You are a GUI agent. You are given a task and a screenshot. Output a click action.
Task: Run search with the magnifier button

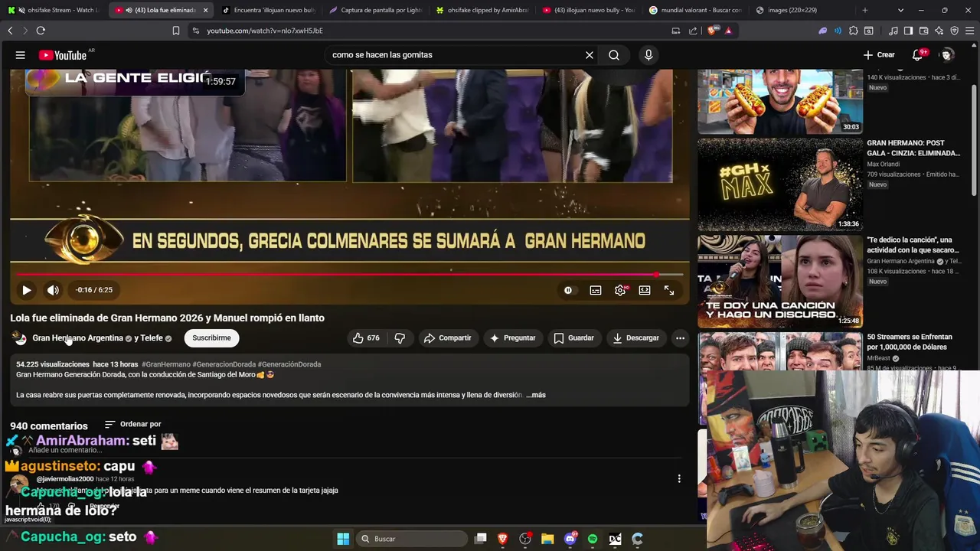tap(614, 55)
